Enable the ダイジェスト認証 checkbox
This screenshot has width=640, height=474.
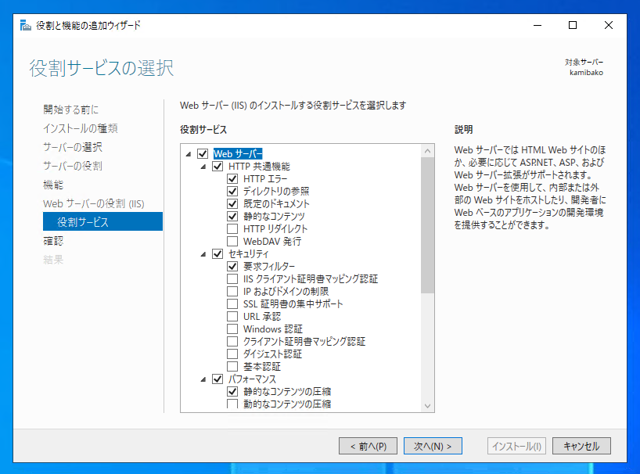233,354
